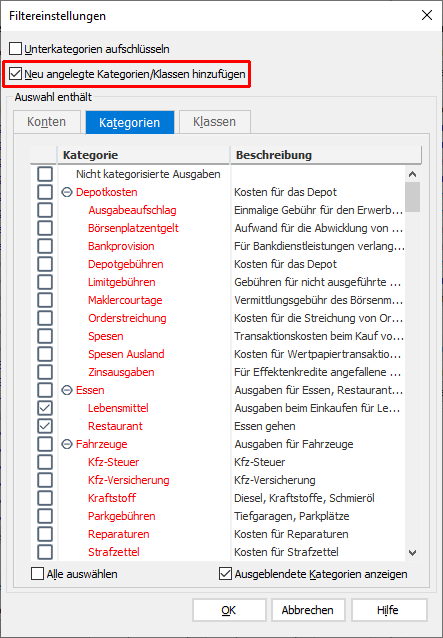
Task: Click the category list scrollbar thumb
Action: click(412, 197)
